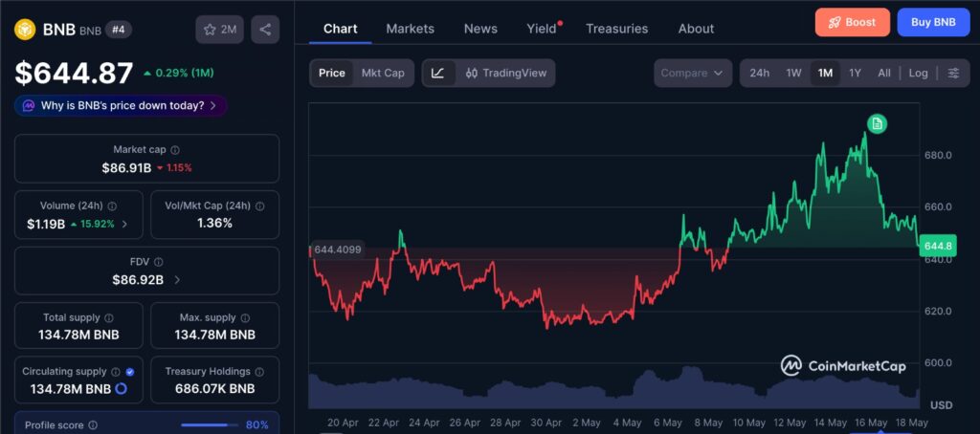
Task: Set chart range to All
Action: click(883, 73)
